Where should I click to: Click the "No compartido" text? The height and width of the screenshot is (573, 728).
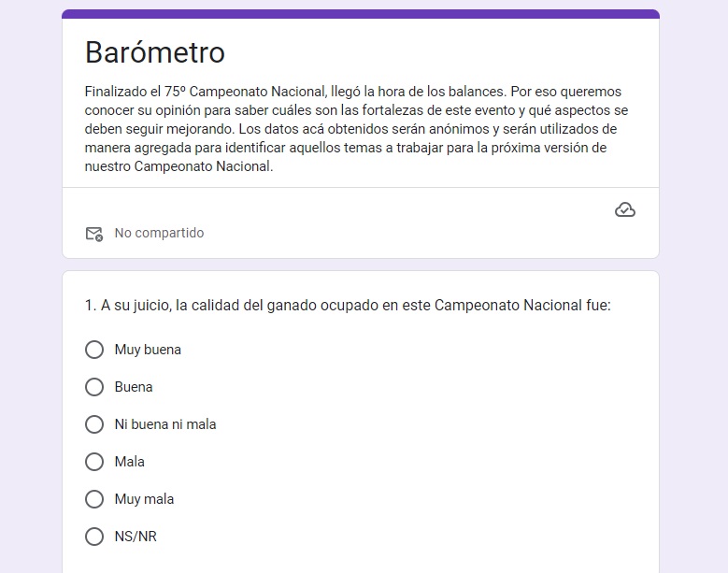coord(159,233)
